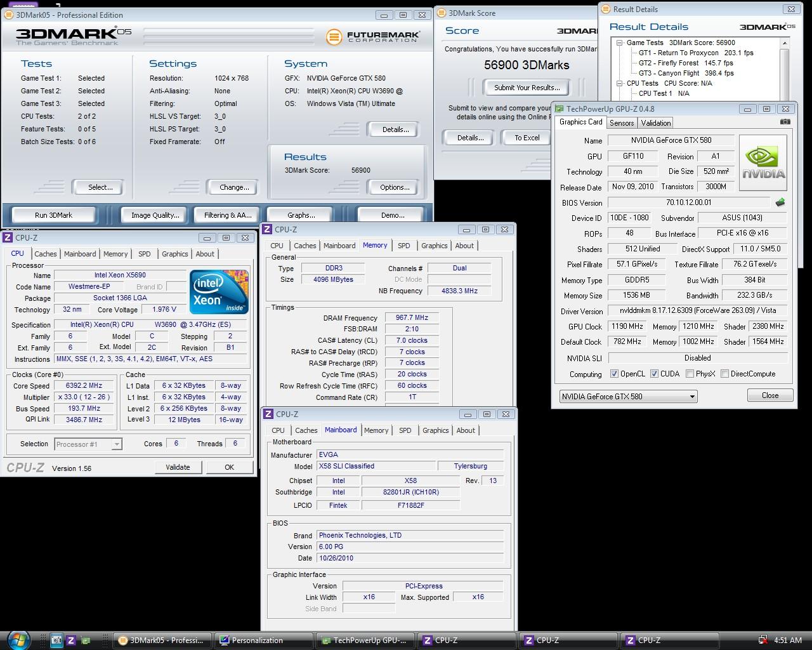Click the Futuremark Corporation logo
812x650 pixels.
(x=373, y=37)
